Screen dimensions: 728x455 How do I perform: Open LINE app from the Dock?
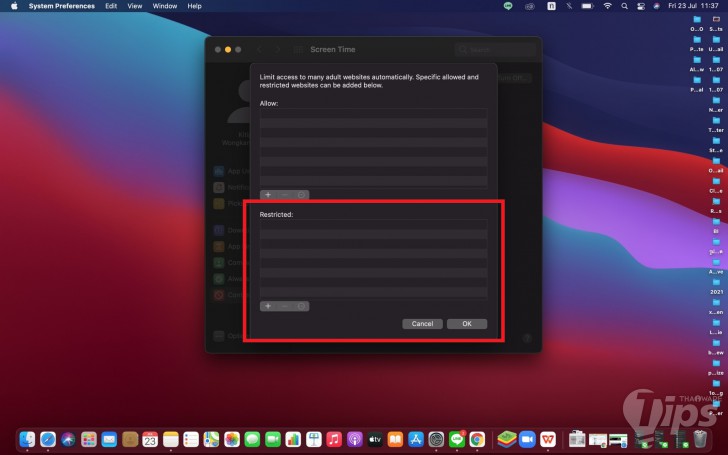coord(456,439)
